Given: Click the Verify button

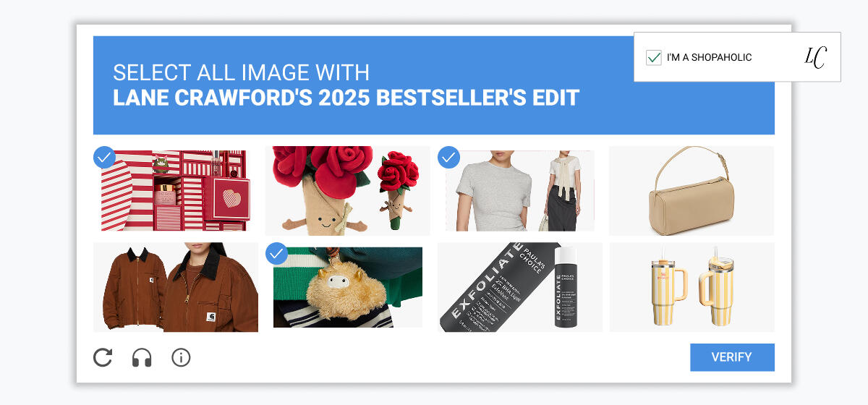Looking at the screenshot, I should [x=732, y=357].
